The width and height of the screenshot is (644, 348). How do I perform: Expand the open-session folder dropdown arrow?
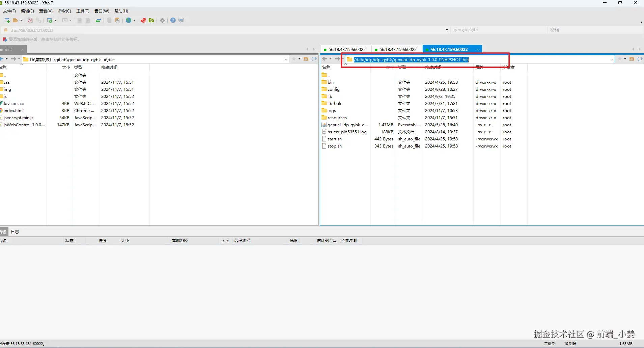21,20
